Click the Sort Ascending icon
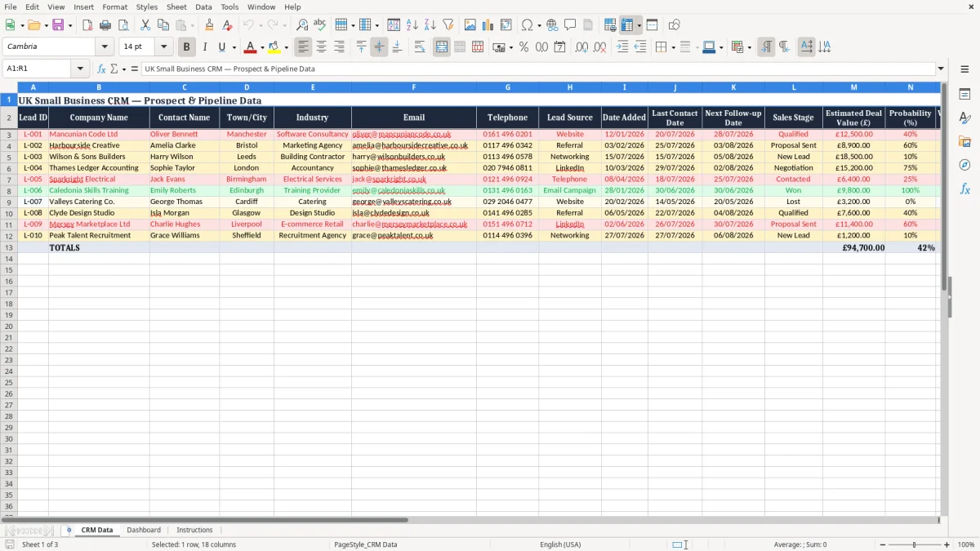This screenshot has height=551, width=980. pyautogui.click(x=412, y=25)
